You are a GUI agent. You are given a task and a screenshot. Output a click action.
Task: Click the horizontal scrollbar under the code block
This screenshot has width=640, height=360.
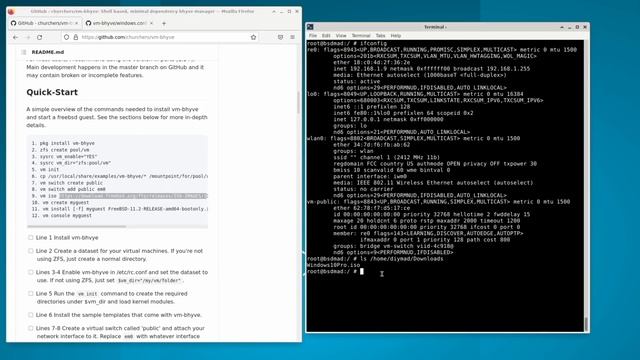point(77,227)
